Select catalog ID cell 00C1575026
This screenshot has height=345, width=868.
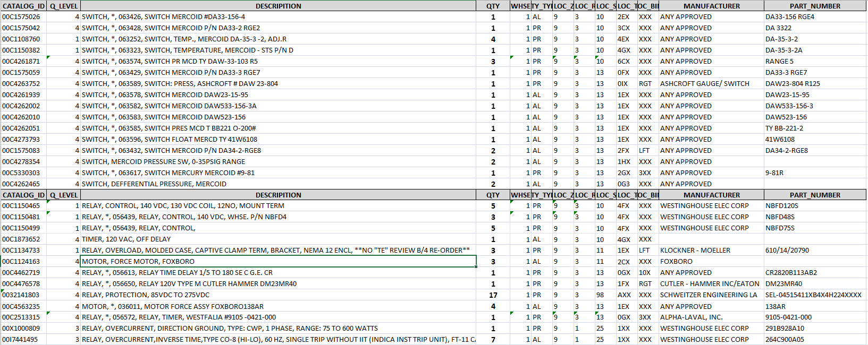[23, 17]
